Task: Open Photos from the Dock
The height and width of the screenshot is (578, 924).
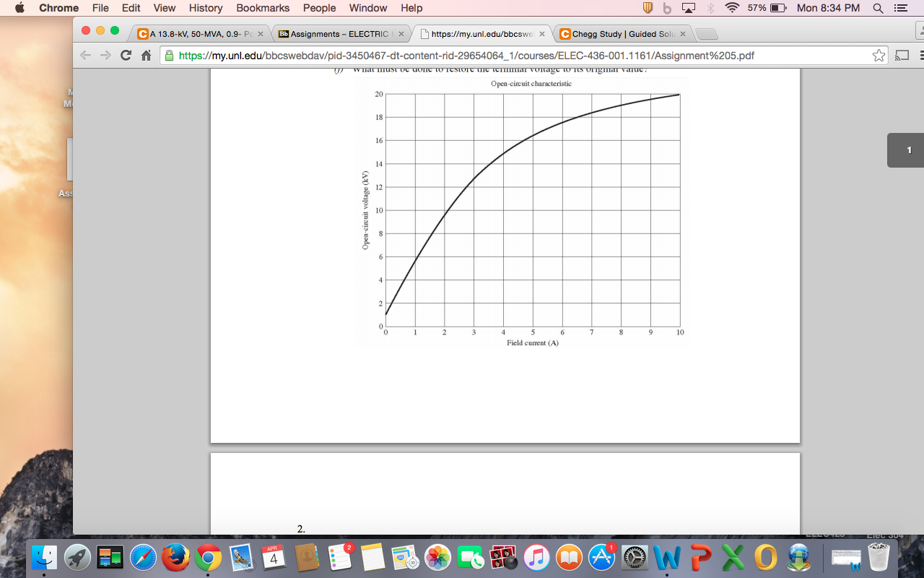Action: (x=437, y=557)
